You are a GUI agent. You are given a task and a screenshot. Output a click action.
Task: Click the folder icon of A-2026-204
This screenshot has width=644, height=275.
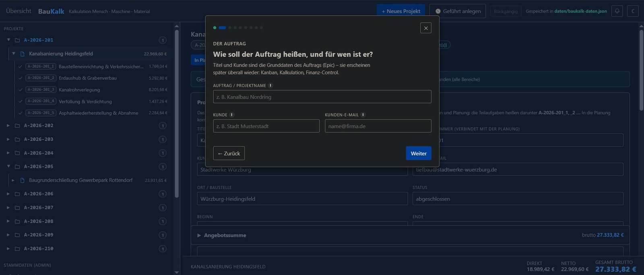coord(17,153)
